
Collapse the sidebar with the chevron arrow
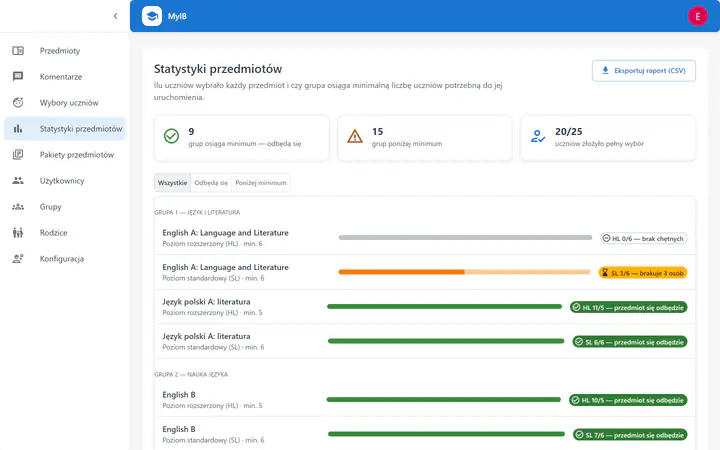(115, 16)
